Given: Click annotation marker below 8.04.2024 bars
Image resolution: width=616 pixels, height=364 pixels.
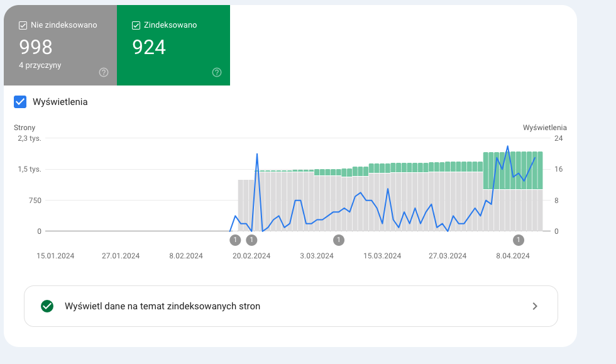Looking at the screenshot, I should [x=518, y=240].
